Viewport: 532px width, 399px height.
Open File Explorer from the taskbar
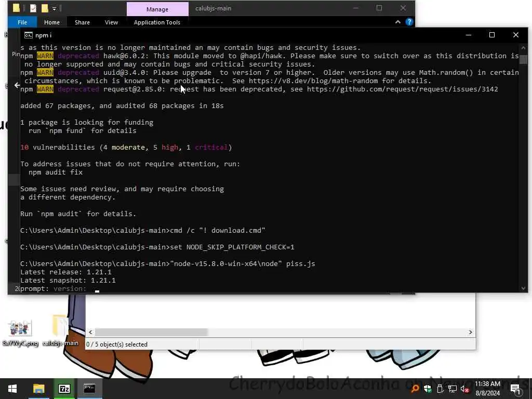pos(38,389)
